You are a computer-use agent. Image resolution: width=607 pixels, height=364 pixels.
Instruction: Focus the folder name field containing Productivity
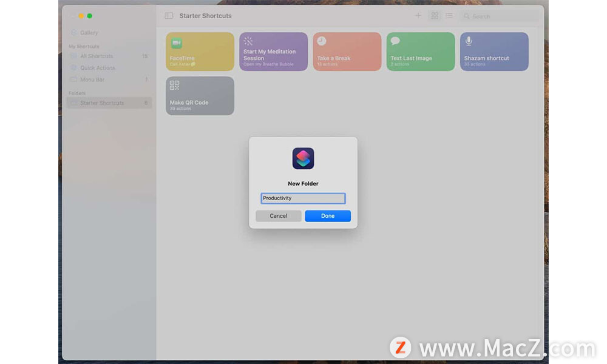point(303,198)
